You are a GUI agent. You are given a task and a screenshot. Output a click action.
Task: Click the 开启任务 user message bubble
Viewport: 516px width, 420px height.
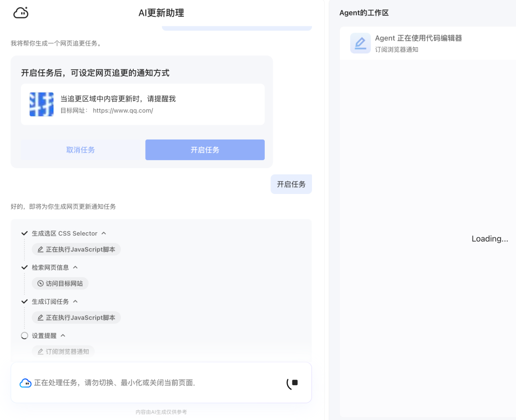point(291,184)
